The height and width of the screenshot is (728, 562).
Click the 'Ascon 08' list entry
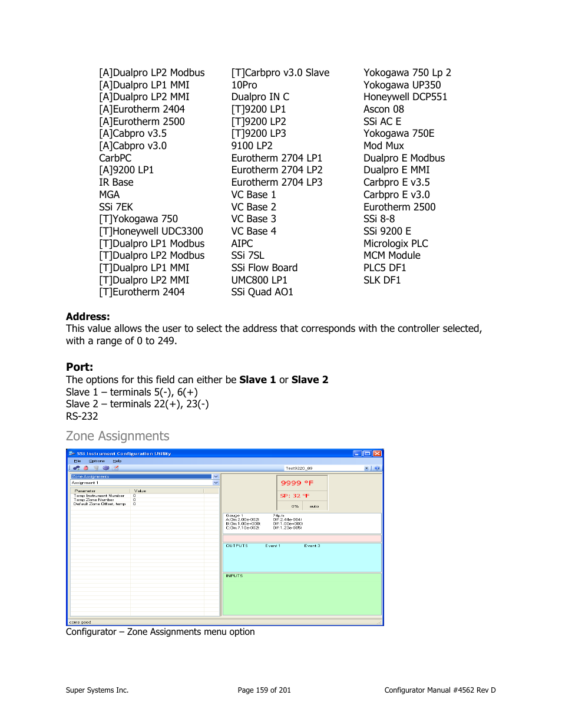(384, 109)
